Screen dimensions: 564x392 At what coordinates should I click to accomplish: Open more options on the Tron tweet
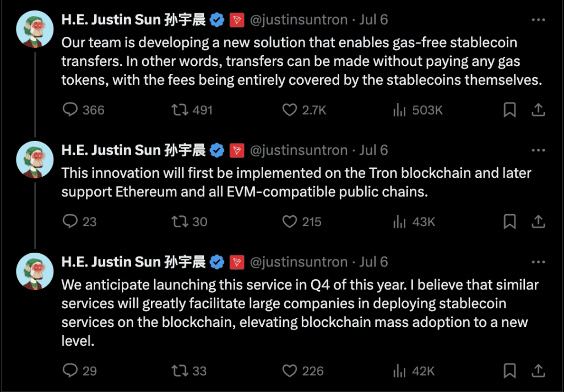538,150
